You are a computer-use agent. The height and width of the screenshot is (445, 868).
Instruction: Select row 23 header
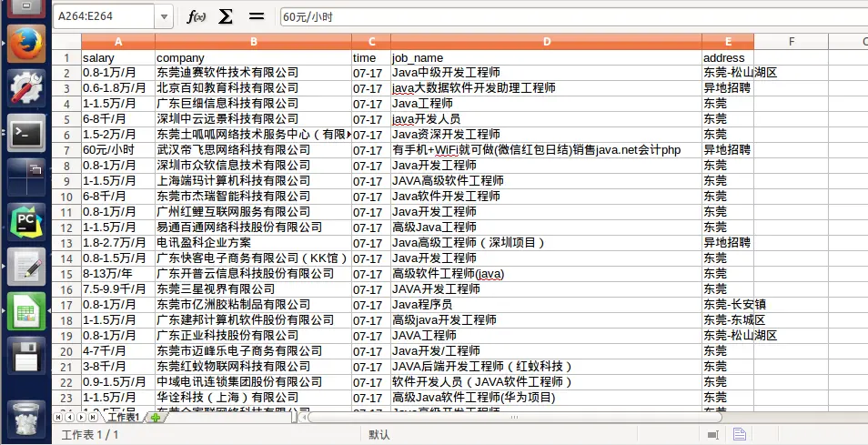point(66,399)
